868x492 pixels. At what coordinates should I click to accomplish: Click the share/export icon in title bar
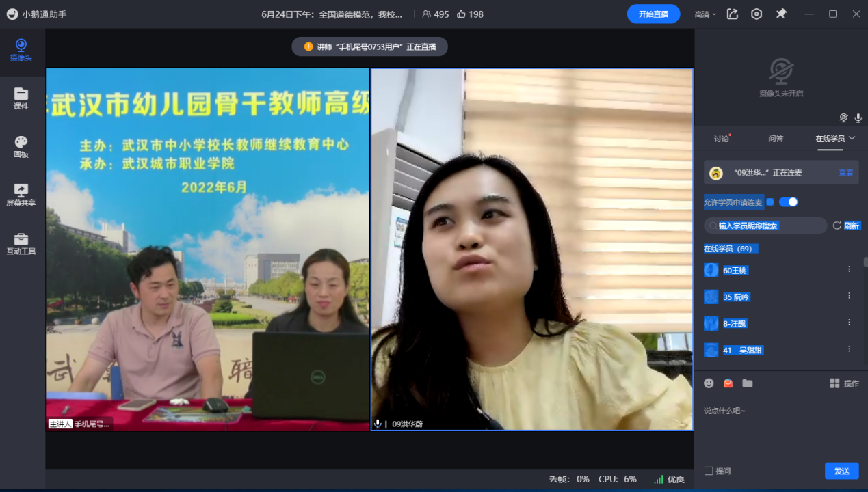(733, 14)
